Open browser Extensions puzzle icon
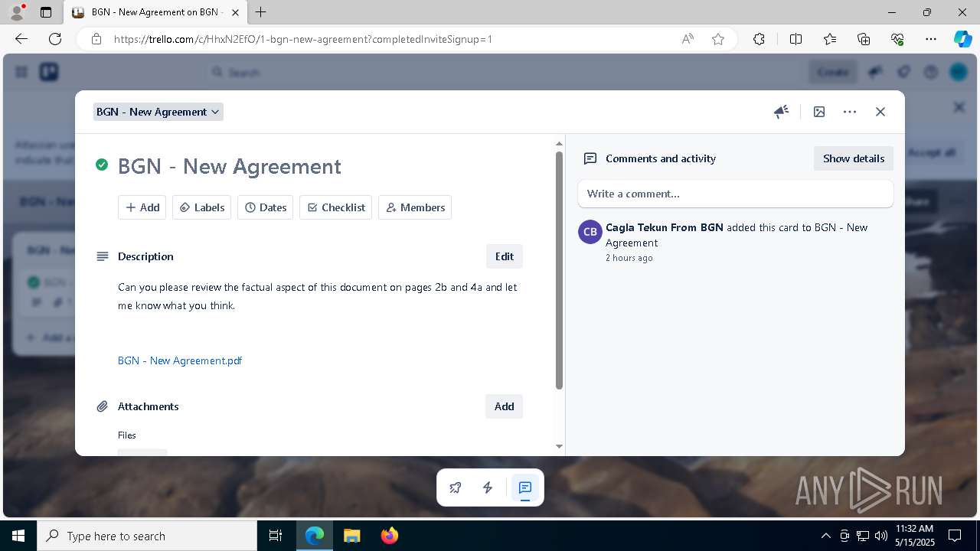 click(x=759, y=39)
